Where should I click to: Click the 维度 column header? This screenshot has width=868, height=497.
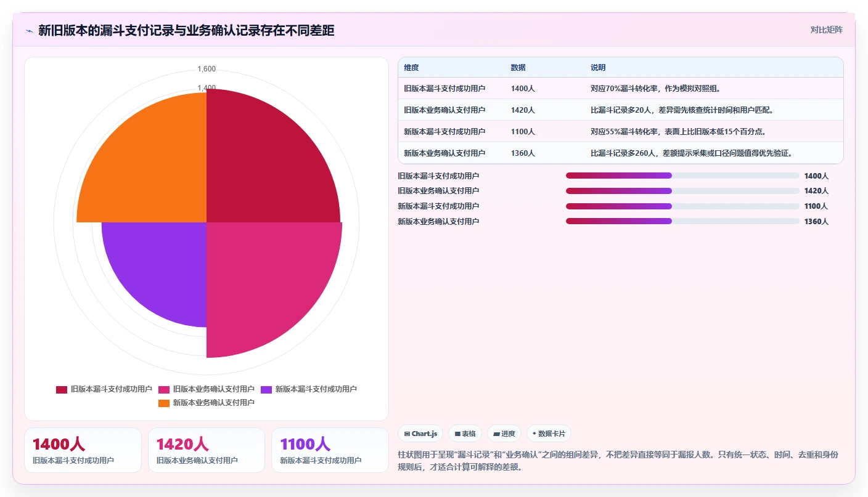411,68
